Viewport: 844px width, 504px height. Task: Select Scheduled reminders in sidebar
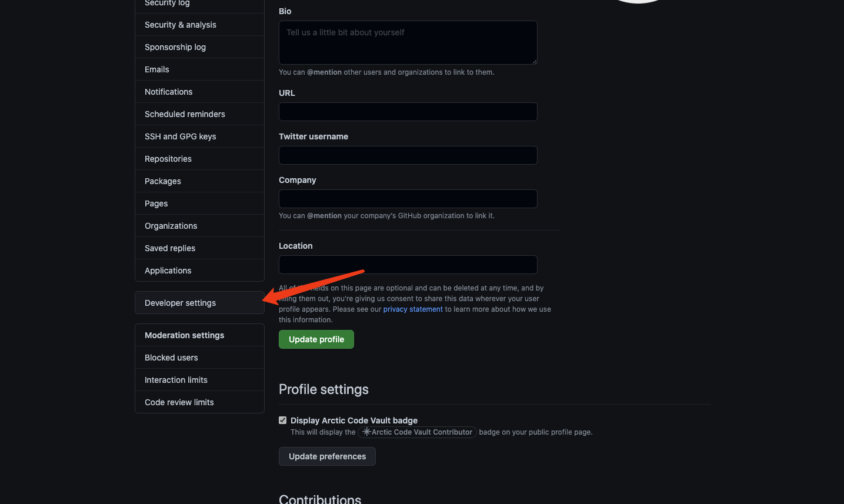coord(185,114)
